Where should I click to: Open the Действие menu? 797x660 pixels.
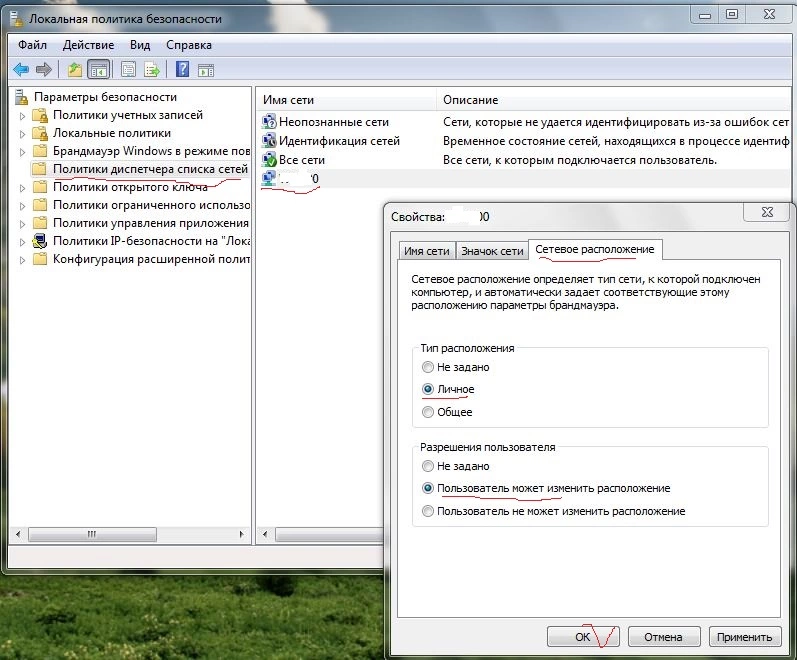pos(89,45)
